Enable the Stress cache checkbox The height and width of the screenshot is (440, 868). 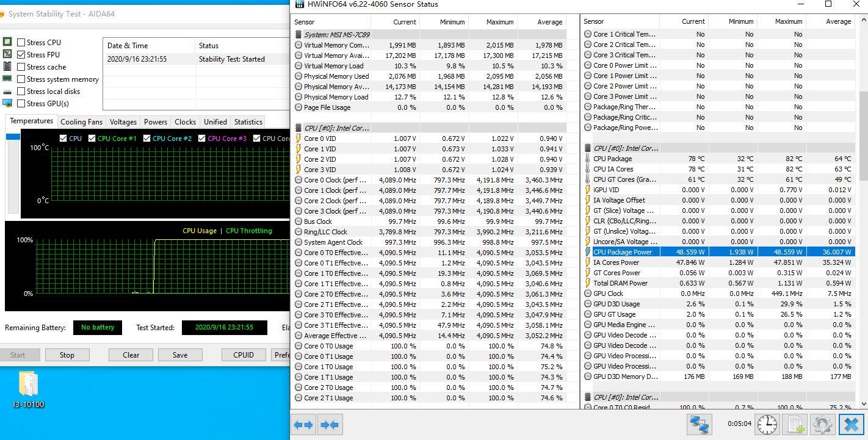(x=21, y=67)
